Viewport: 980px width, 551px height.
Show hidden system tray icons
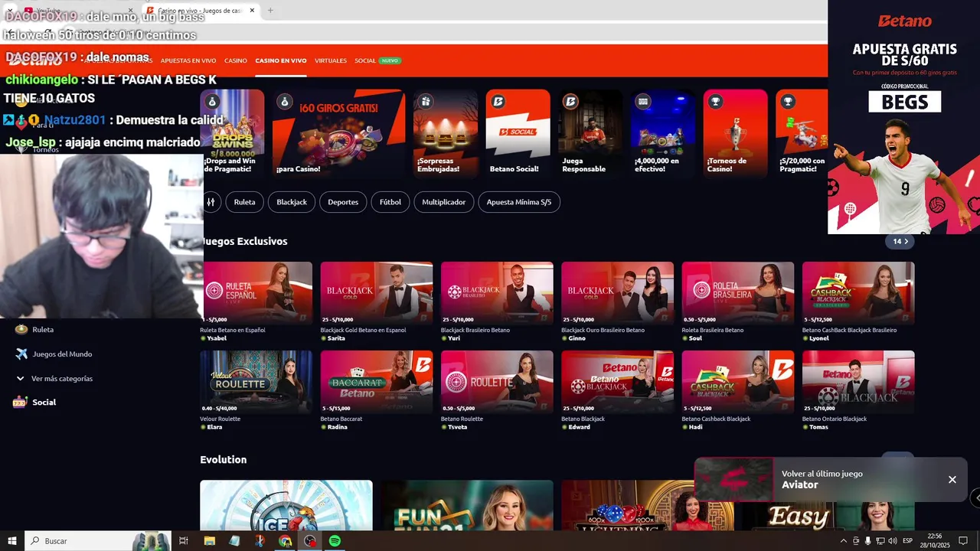point(844,541)
